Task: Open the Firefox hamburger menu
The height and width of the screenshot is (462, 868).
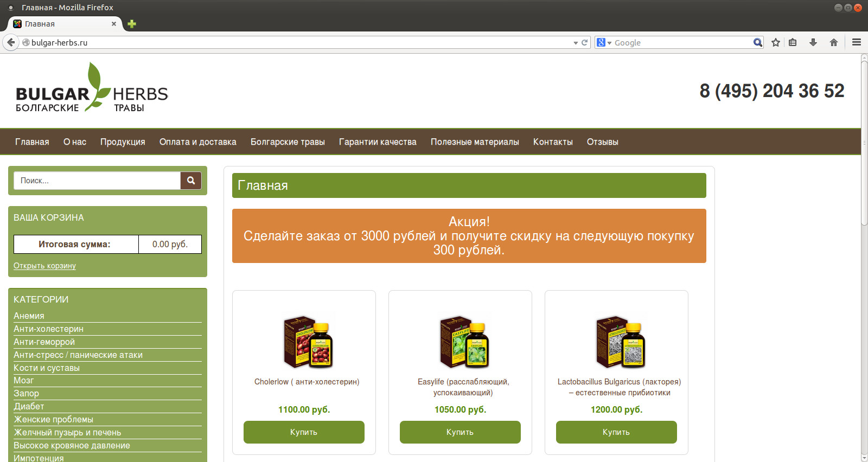Action: 857,42
